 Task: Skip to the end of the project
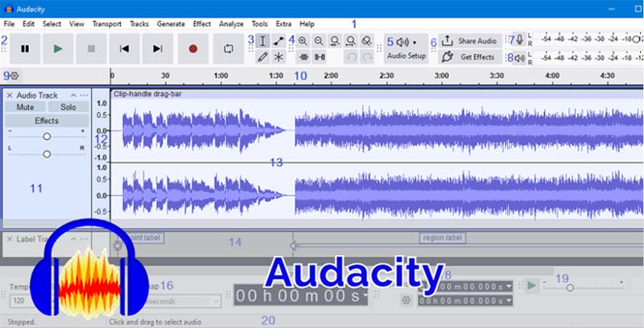[157, 49]
